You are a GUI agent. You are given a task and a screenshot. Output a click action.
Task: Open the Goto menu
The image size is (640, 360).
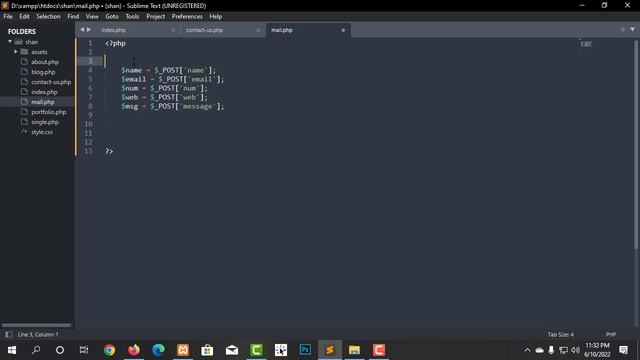point(111,16)
